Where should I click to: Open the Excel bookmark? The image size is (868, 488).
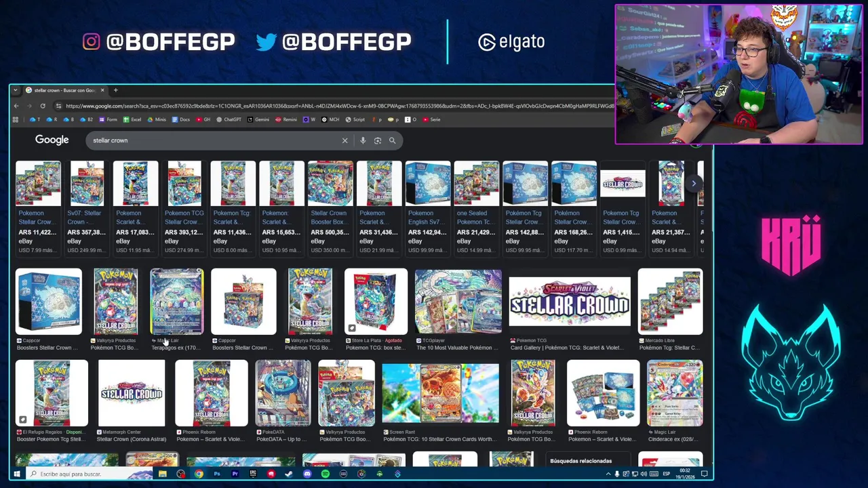click(132, 119)
